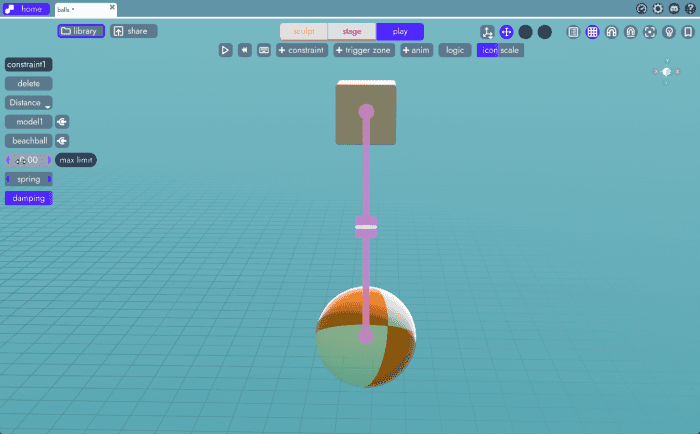Select the axis transform gizmo icon
This screenshot has height=434, width=700.
(487, 32)
